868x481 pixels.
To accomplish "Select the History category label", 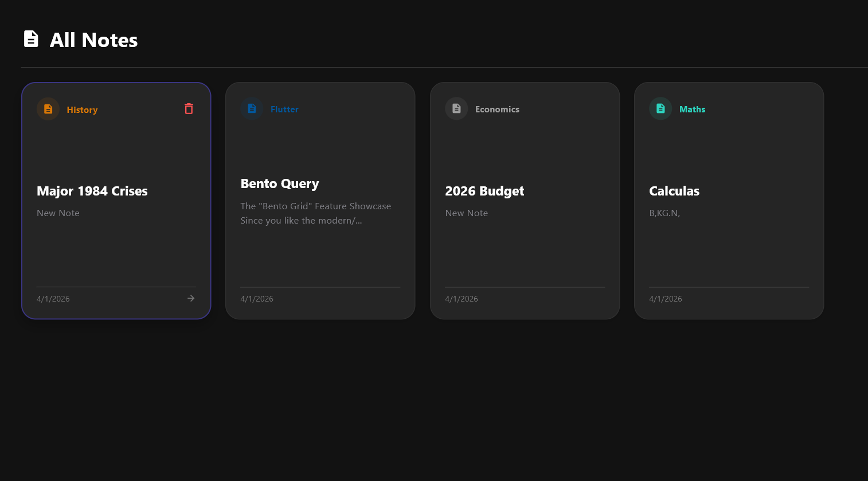I will 82,110.
